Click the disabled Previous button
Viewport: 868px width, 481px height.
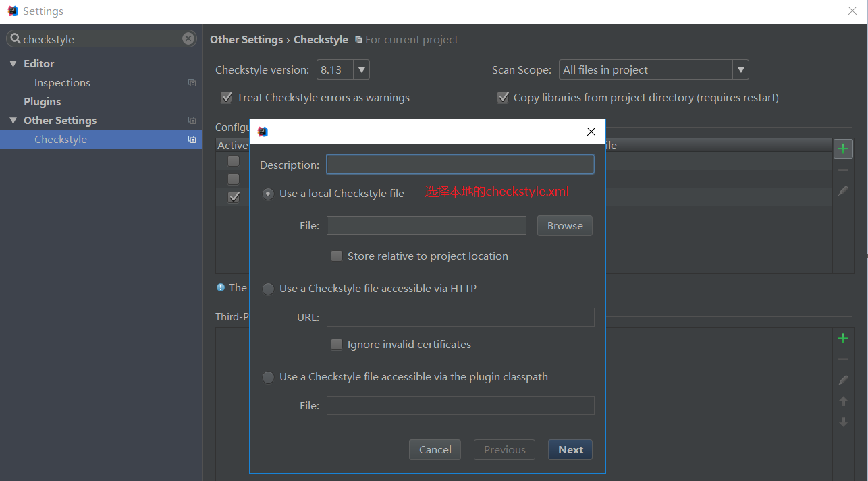point(505,450)
